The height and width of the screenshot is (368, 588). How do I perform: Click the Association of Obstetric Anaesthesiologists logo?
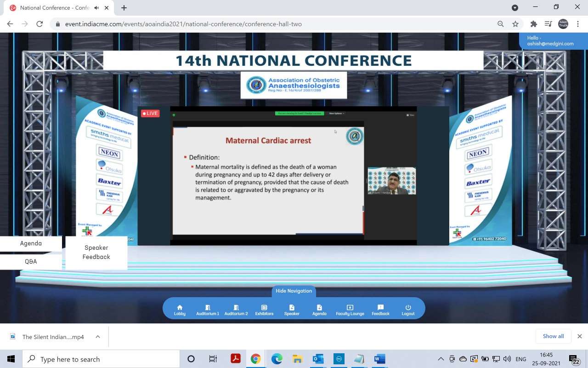point(294,85)
